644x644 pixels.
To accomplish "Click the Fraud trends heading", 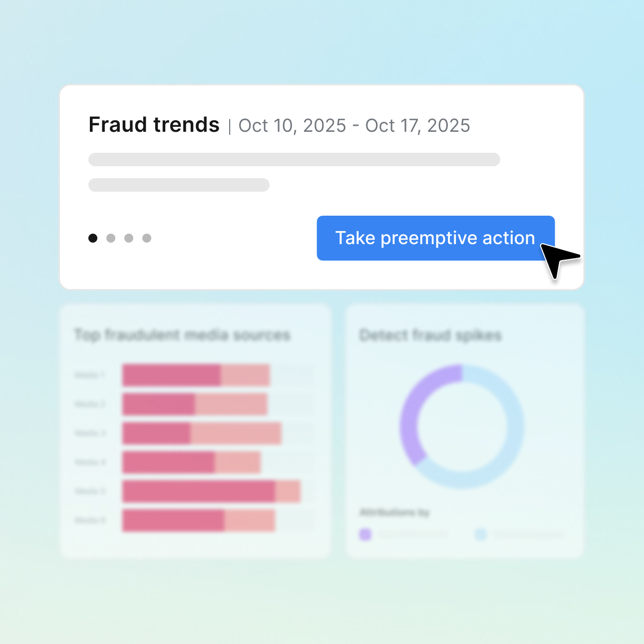I will tap(154, 125).
